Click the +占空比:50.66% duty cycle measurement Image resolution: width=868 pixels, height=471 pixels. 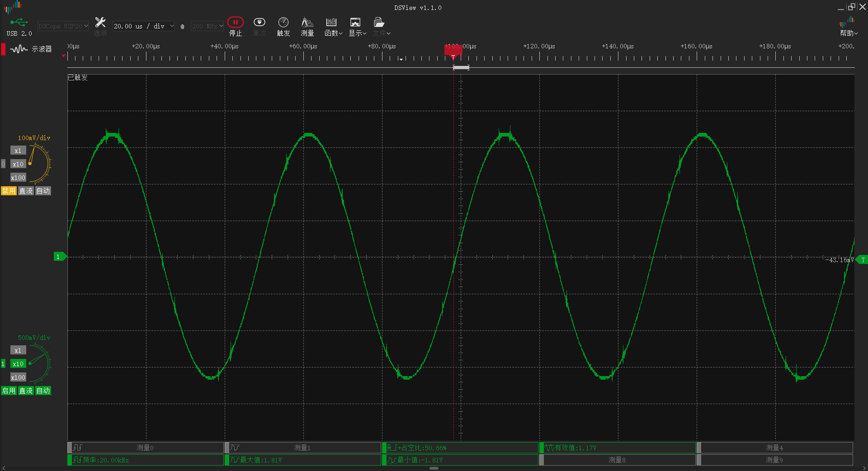(460, 447)
